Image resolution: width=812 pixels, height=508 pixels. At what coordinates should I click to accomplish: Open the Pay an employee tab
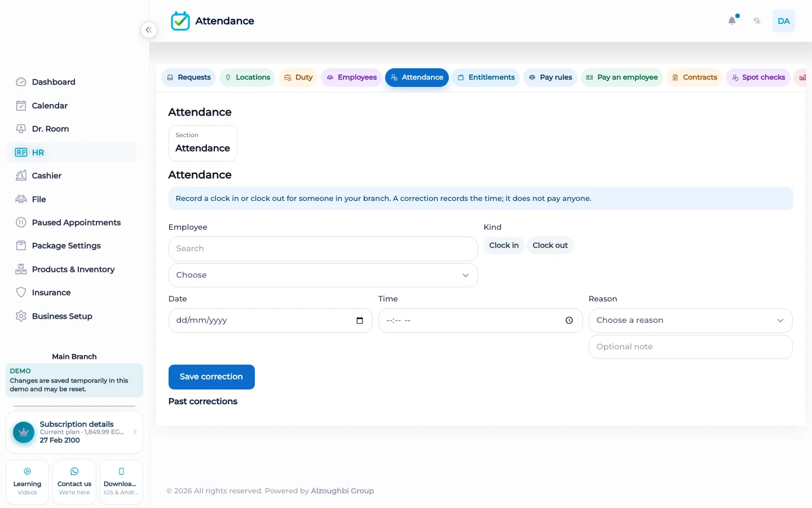(x=622, y=77)
